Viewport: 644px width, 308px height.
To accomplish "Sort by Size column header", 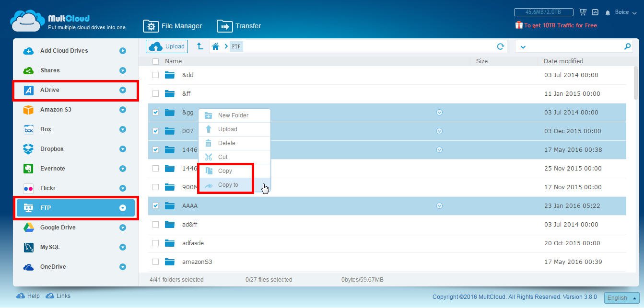I will 482,61.
